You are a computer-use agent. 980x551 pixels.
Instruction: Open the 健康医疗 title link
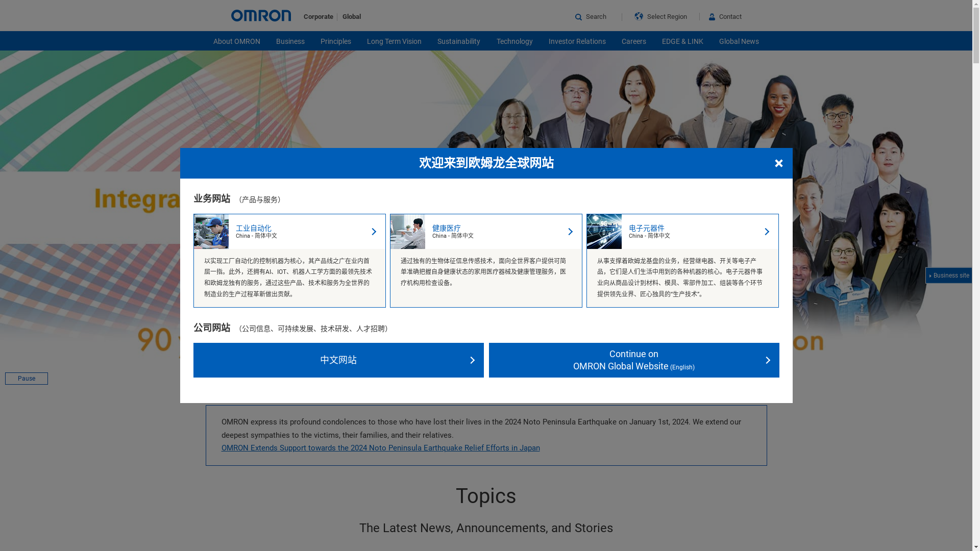click(x=447, y=228)
